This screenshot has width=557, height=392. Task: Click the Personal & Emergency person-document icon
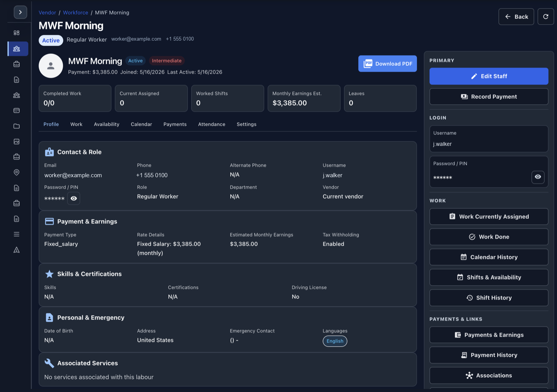50,318
